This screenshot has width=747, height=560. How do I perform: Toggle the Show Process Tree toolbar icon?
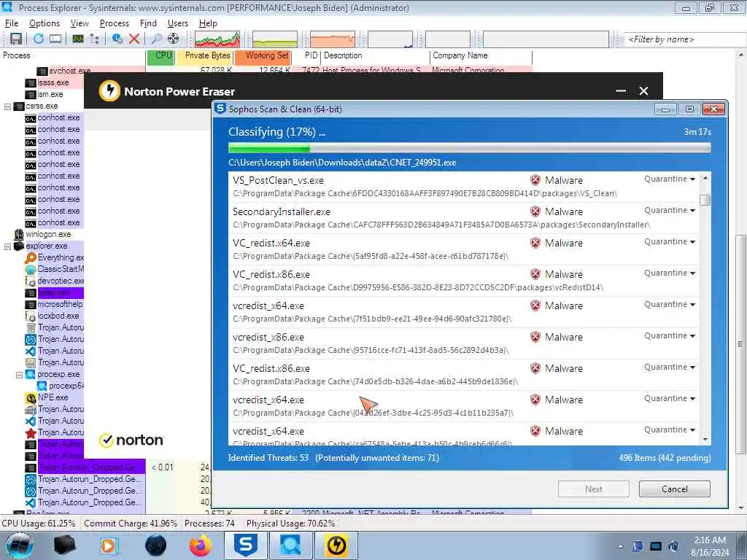point(94,39)
